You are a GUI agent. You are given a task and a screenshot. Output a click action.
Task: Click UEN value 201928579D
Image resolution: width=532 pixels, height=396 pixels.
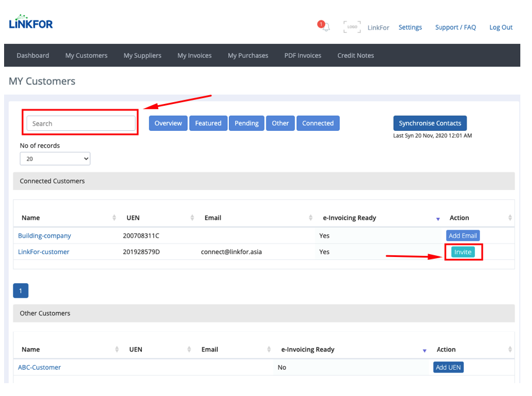[x=141, y=252]
